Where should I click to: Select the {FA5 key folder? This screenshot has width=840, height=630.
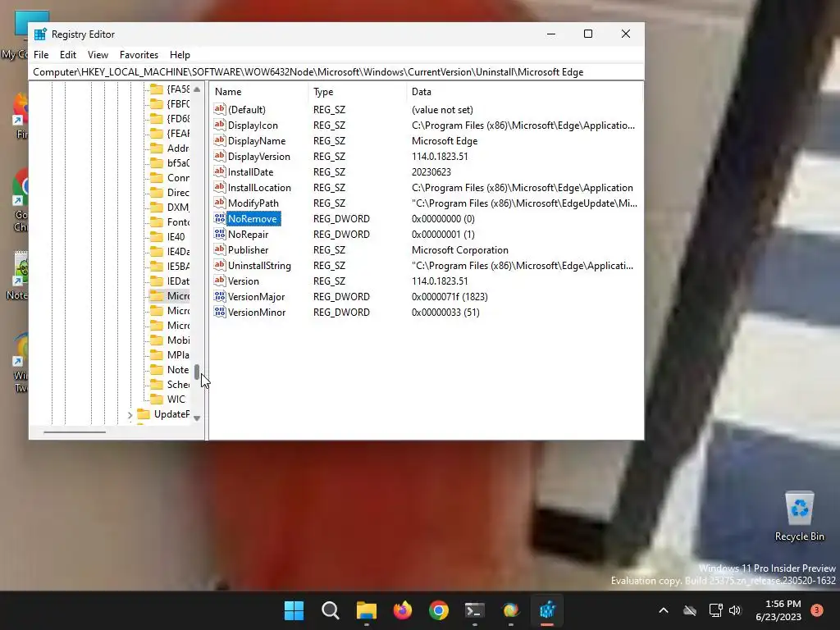point(170,89)
